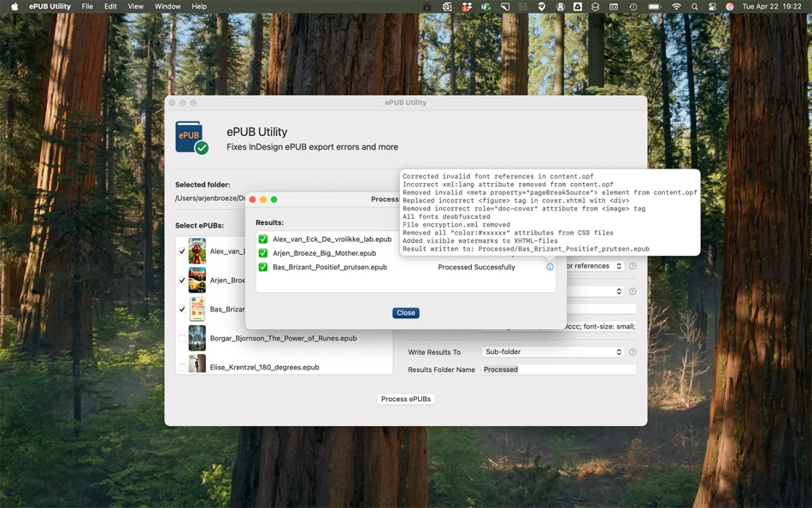812x508 pixels.
Task: Select the Bas_Brizan book cover thumbnail
Action: [x=197, y=310]
